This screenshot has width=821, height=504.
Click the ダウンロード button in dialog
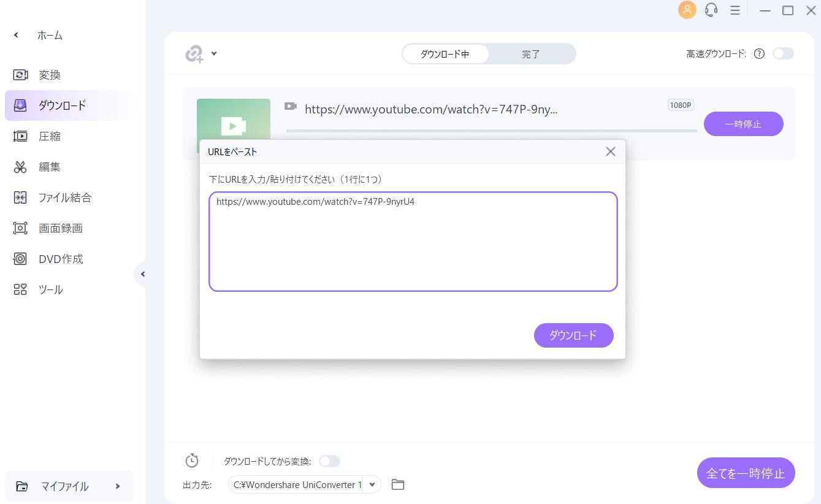tap(573, 335)
